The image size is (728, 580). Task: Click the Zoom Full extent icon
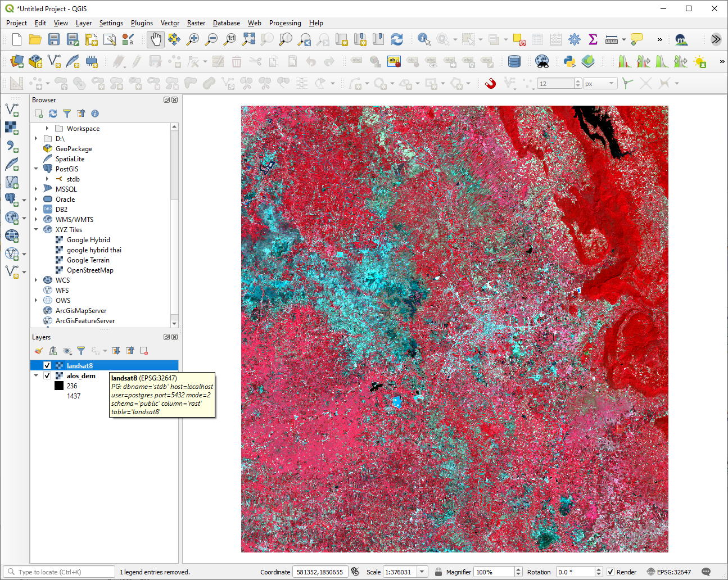[248, 39]
